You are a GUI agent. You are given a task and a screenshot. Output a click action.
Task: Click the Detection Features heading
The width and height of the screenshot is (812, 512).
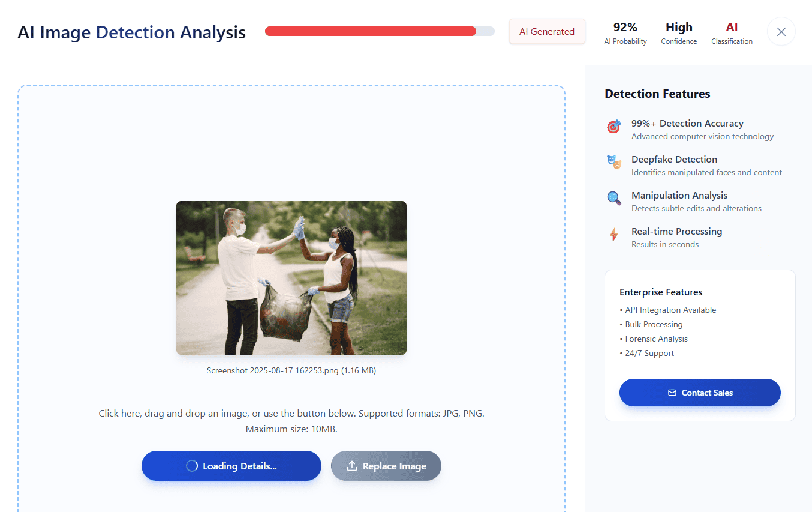pos(657,94)
